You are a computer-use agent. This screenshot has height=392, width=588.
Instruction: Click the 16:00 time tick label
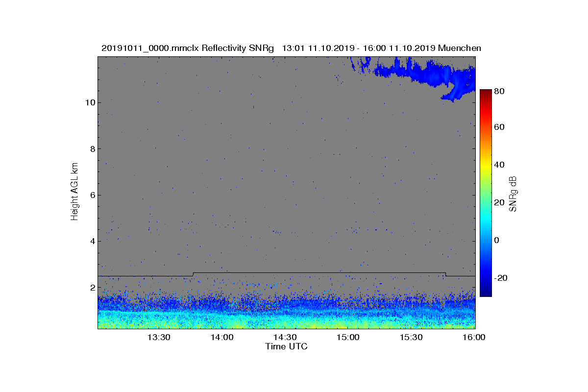[474, 337]
